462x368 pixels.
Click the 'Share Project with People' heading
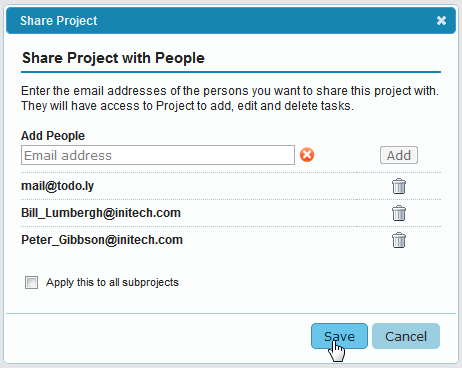pyautogui.click(x=113, y=58)
